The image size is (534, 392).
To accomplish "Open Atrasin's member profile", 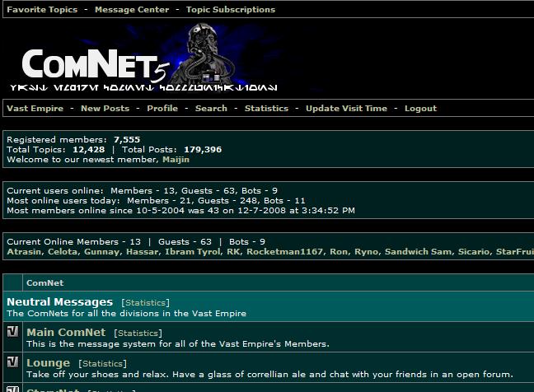I will (24, 252).
